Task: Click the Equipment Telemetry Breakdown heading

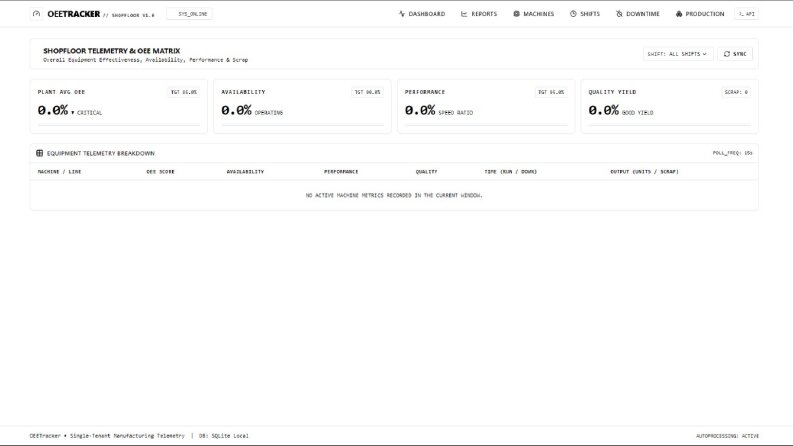Action: [101, 153]
